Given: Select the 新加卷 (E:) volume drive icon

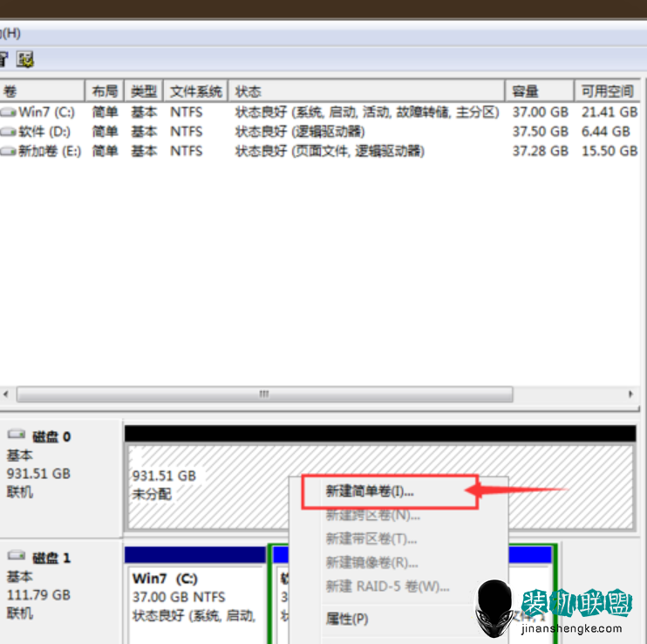Looking at the screenshot, I should coord(8,151).
